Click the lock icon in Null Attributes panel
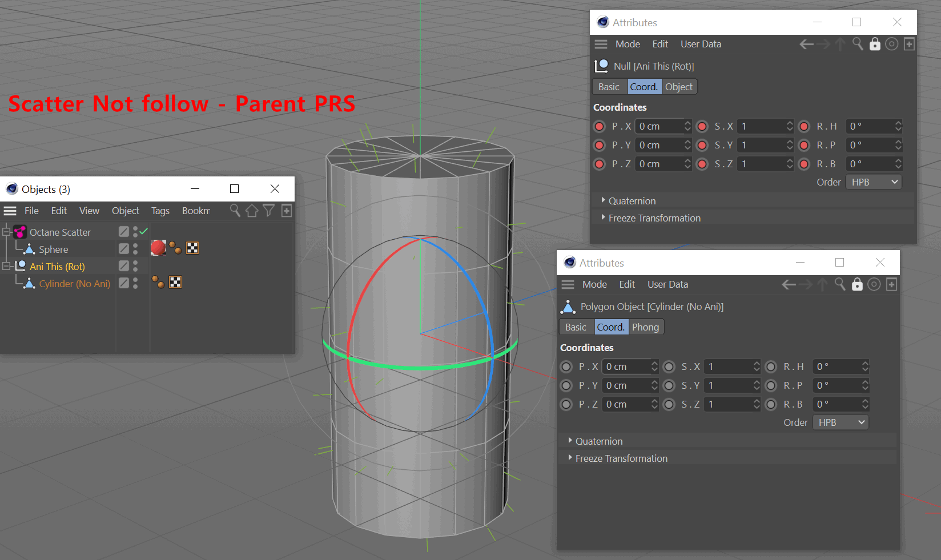941x560 pixels. click(x=875, y=44)
